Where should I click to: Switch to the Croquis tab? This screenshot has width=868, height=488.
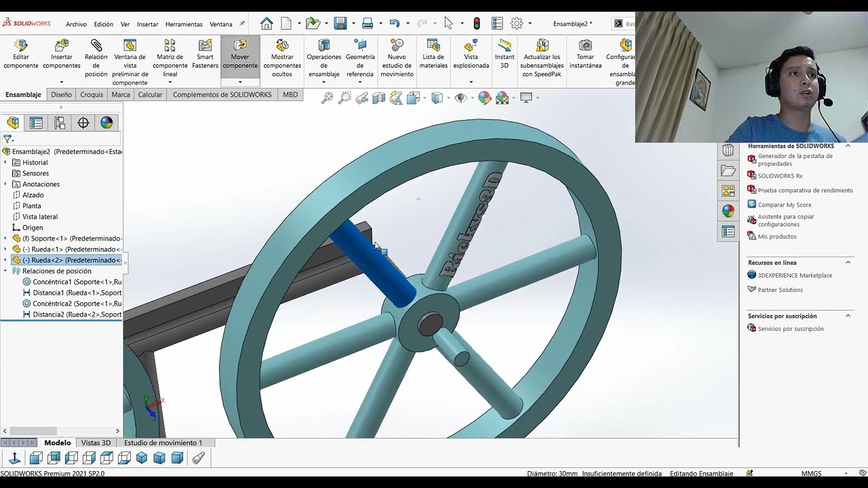(x=92, y=95)
